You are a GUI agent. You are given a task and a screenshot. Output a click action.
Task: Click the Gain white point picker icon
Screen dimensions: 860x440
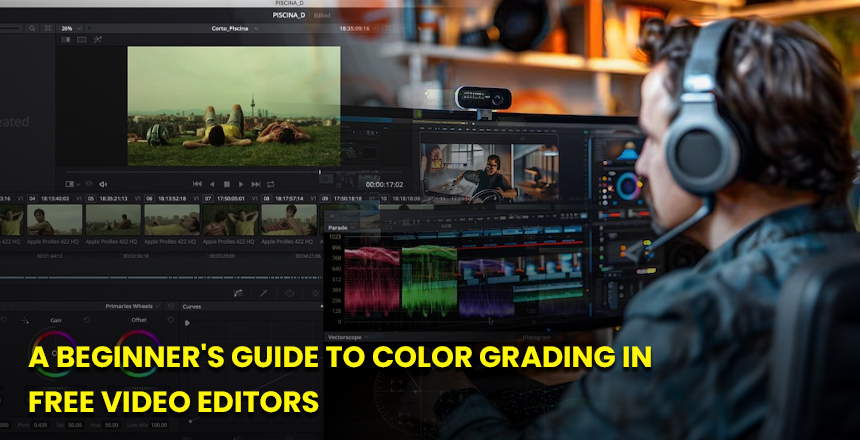[x=25, y=320]
